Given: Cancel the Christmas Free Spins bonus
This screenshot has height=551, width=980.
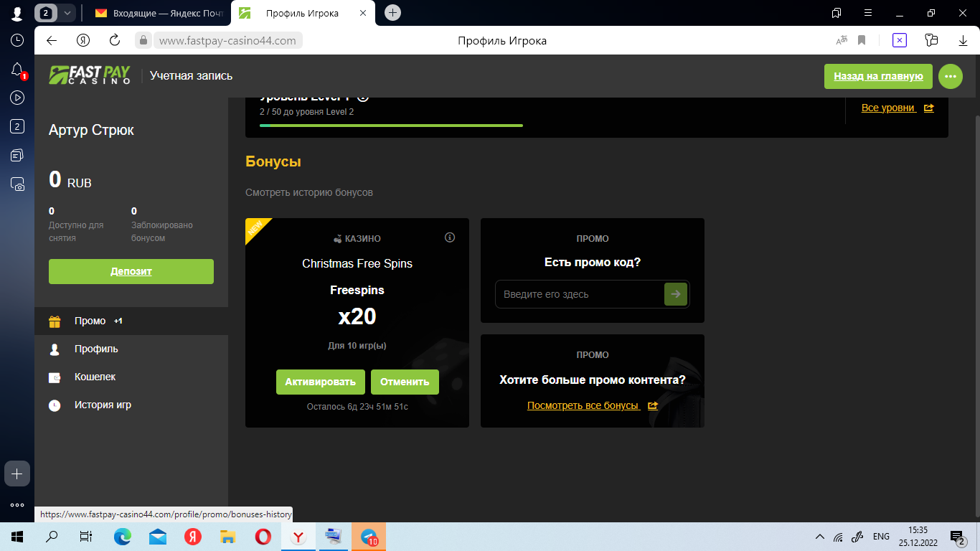Looking at the screenshot, I should pos(405,382).
